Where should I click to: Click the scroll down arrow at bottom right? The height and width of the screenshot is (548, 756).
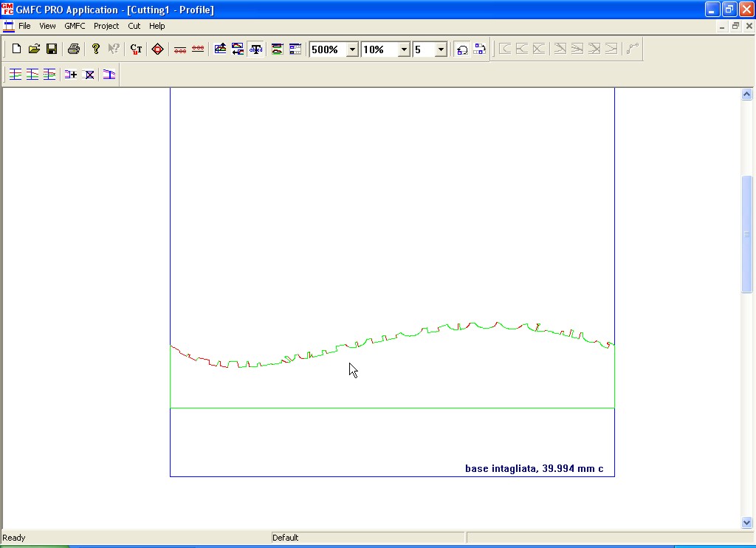point(746,522)
